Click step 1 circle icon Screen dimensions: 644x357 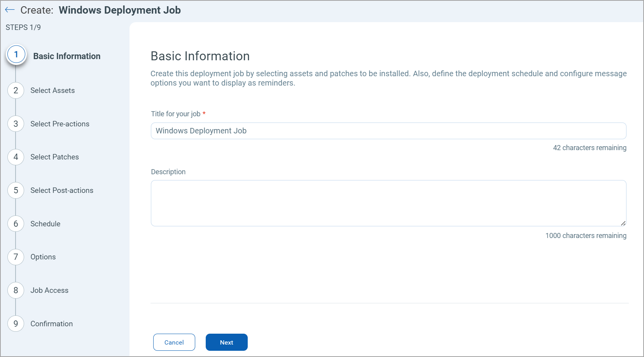(x=16, y=55)
